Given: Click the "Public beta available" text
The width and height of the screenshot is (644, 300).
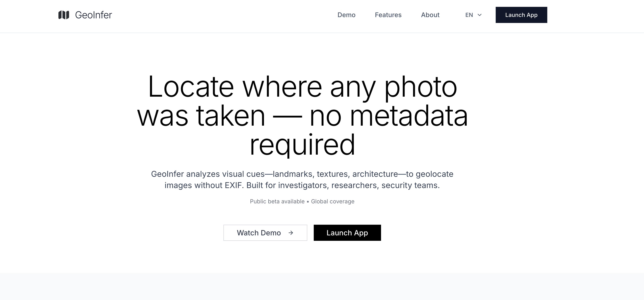Looking at the screenshot, I should point(277,201).
